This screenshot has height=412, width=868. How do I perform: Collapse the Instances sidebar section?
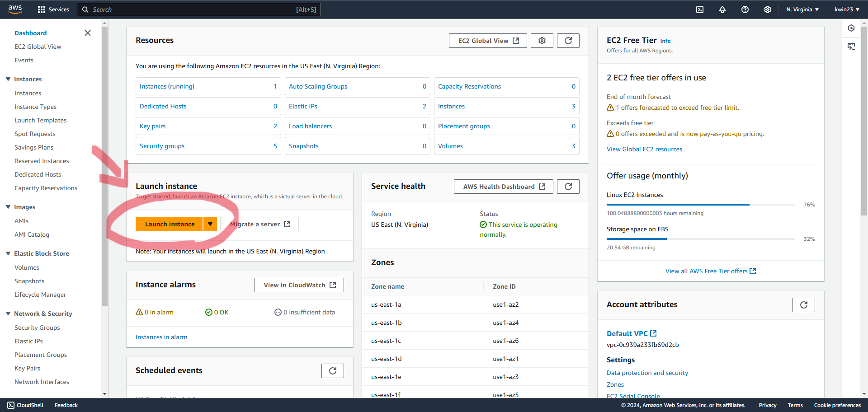(8, 79)
